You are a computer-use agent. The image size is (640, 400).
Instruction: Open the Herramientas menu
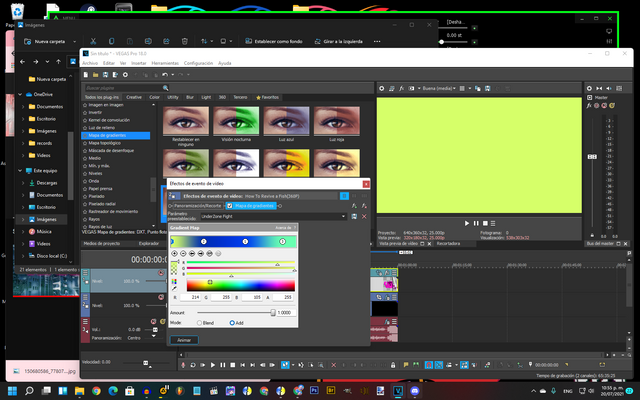tap(165, 62)
